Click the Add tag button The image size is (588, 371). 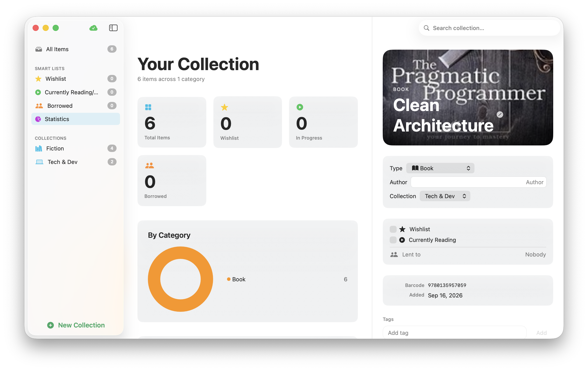[541, 333]
